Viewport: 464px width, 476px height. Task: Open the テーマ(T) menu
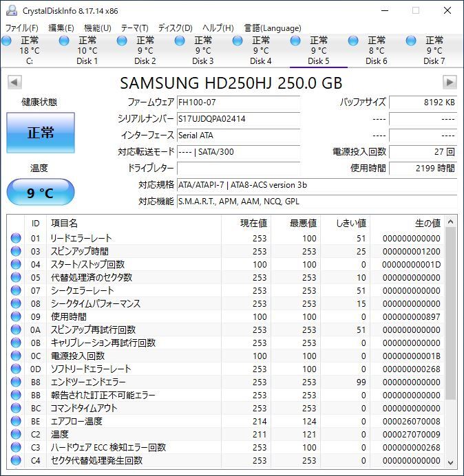[135, 28]
